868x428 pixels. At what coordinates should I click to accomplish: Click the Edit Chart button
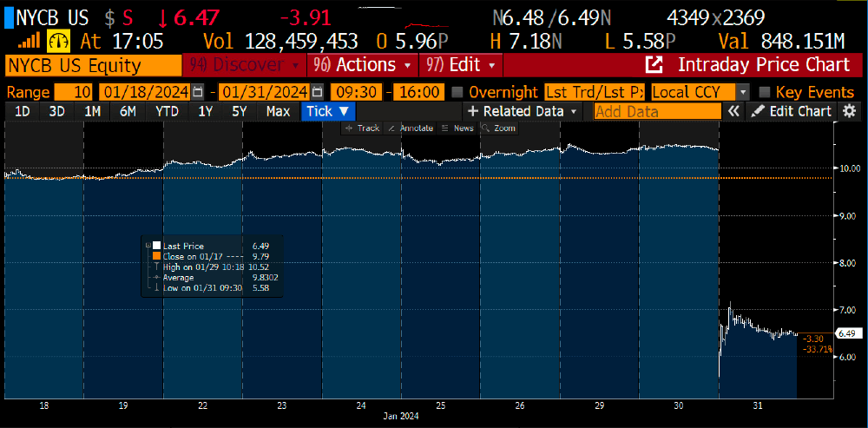pos(792,111)
